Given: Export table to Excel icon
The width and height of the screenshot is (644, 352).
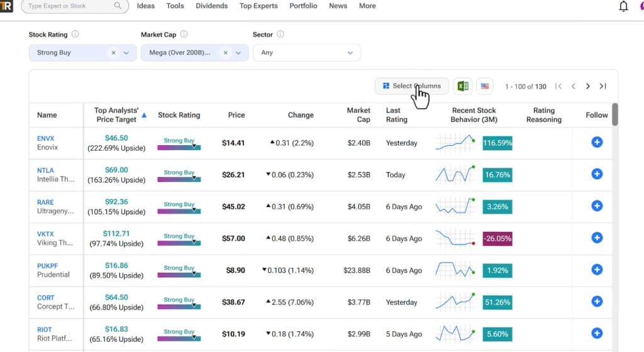Looking at the screenshot, I should click(463, 86).
